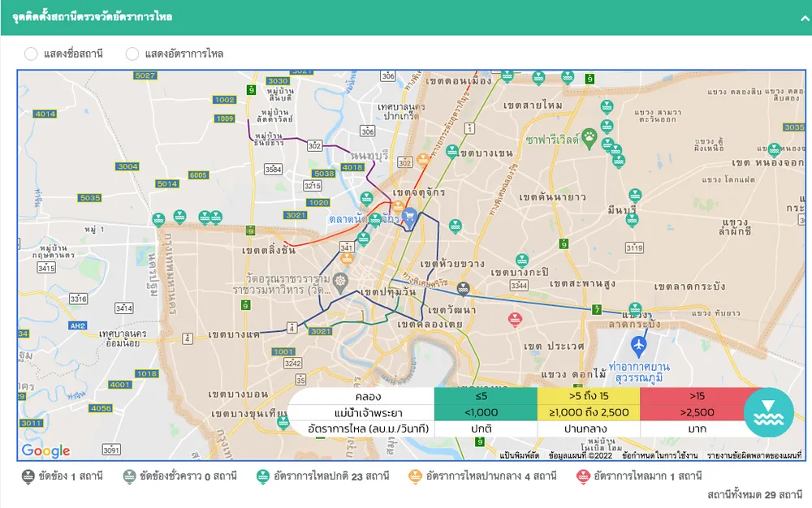
Task: Select the แสดงชื่อสถานี radio button
Action: [x=31, y=53]
